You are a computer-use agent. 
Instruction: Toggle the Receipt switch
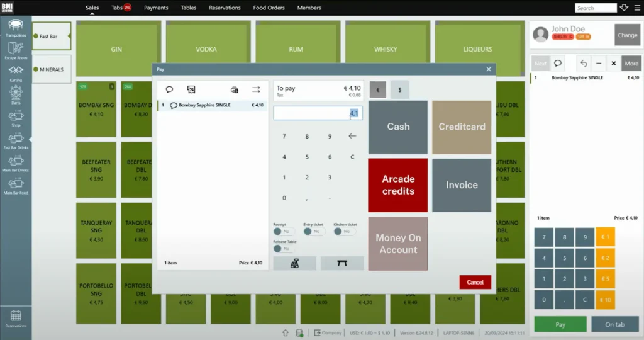click(x=282, y=232)
